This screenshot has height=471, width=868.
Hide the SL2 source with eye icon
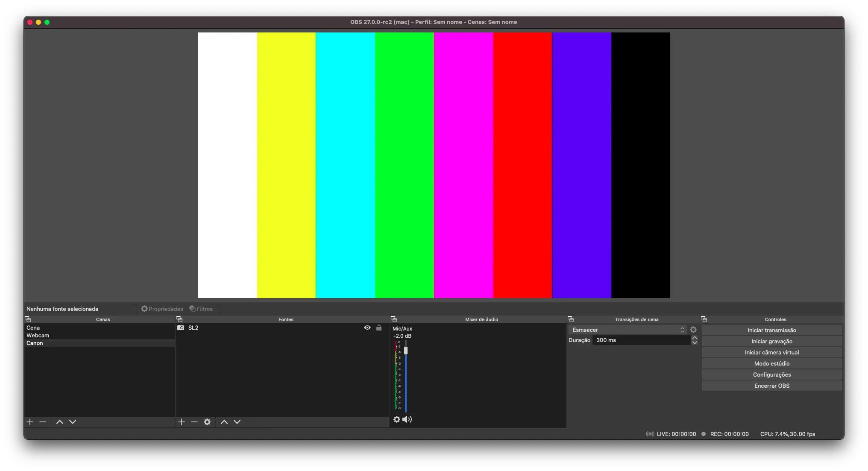tap(367, 328)
